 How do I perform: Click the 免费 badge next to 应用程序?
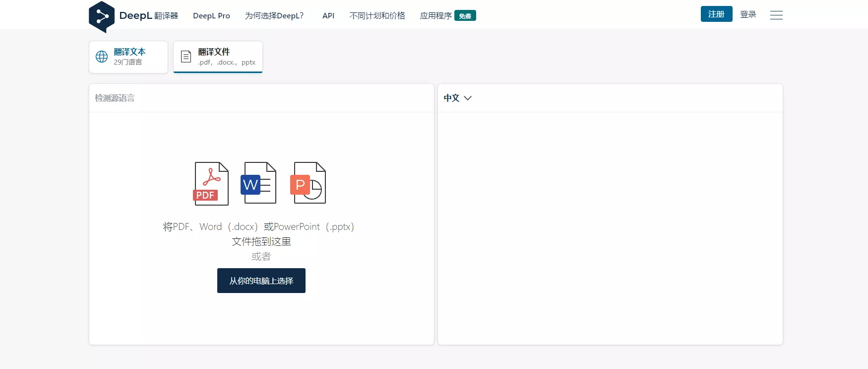pyautogui.click(x=465, y=16)
